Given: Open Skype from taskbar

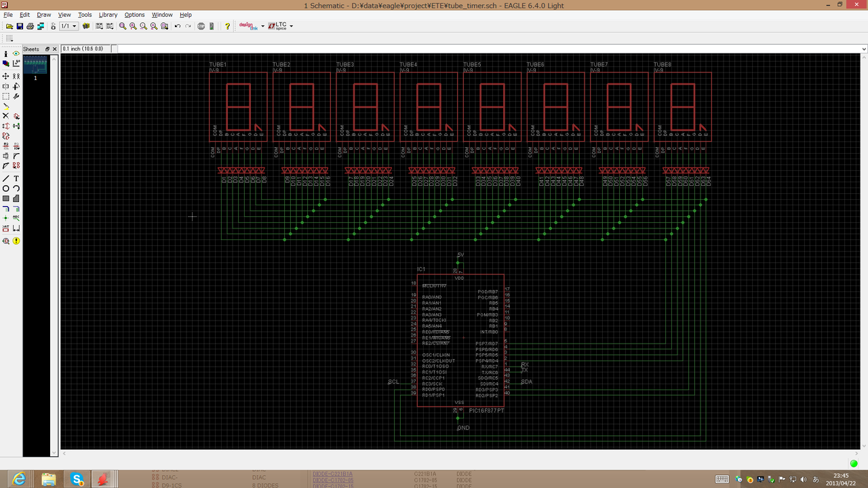Looking at the screenshot, I should tap(77, 479).
